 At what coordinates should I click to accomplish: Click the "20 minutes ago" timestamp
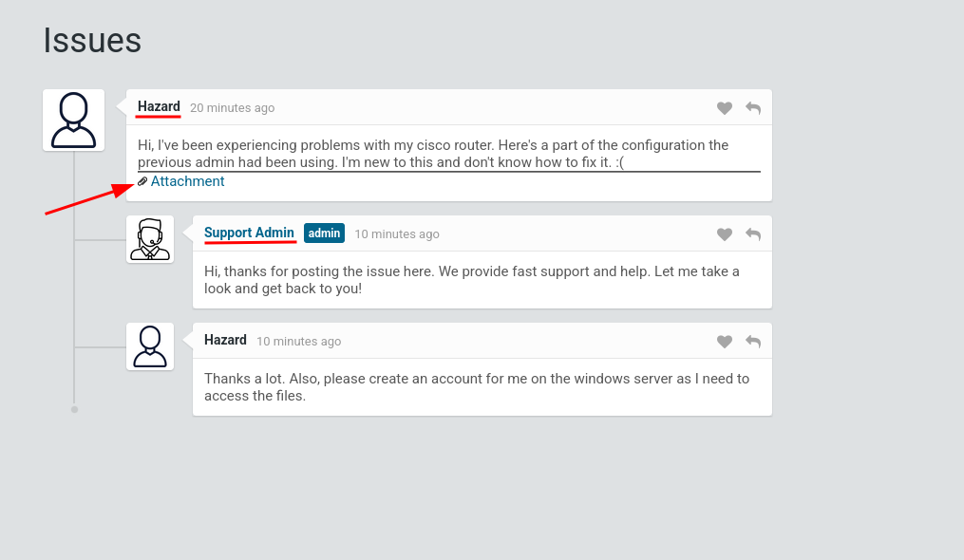pyautogui.click(x=232, y=108)
